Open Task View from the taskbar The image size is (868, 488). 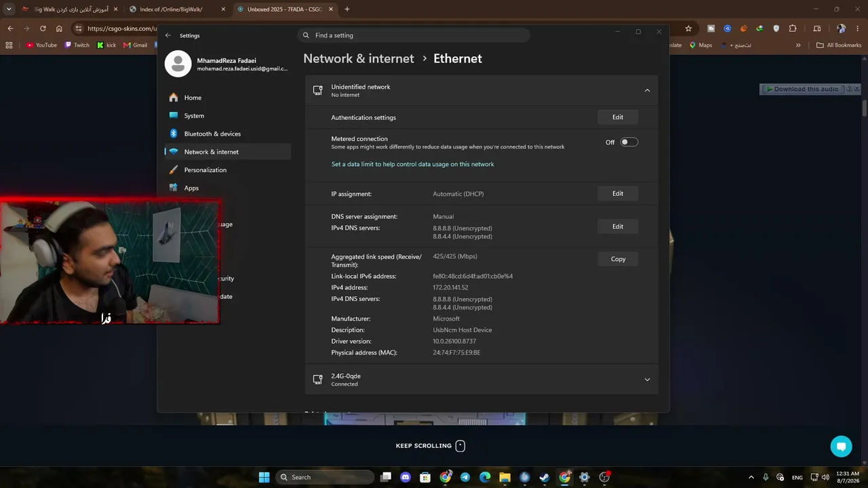(386, 477)
